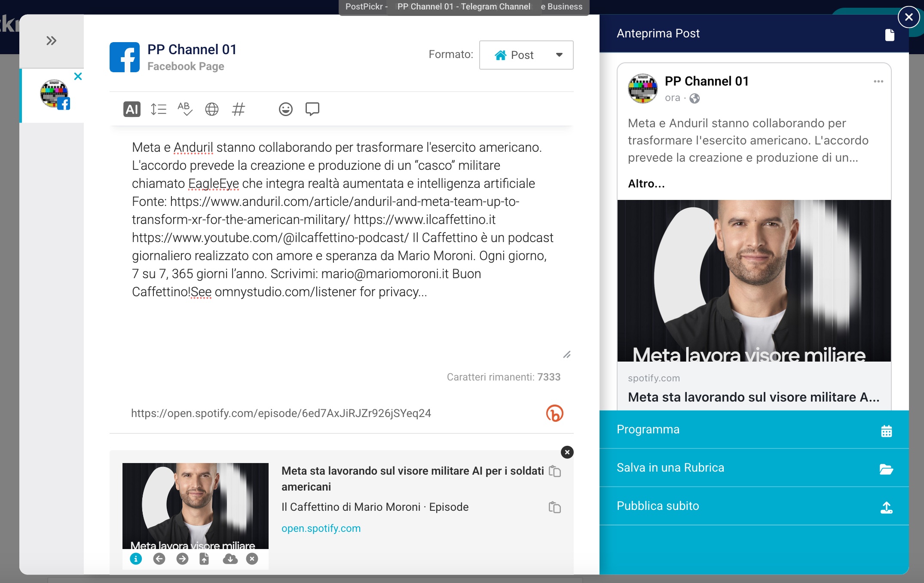Screen dimensions: 924x583
Task: Go to previous preview image
Action: [x=159, y=559]
